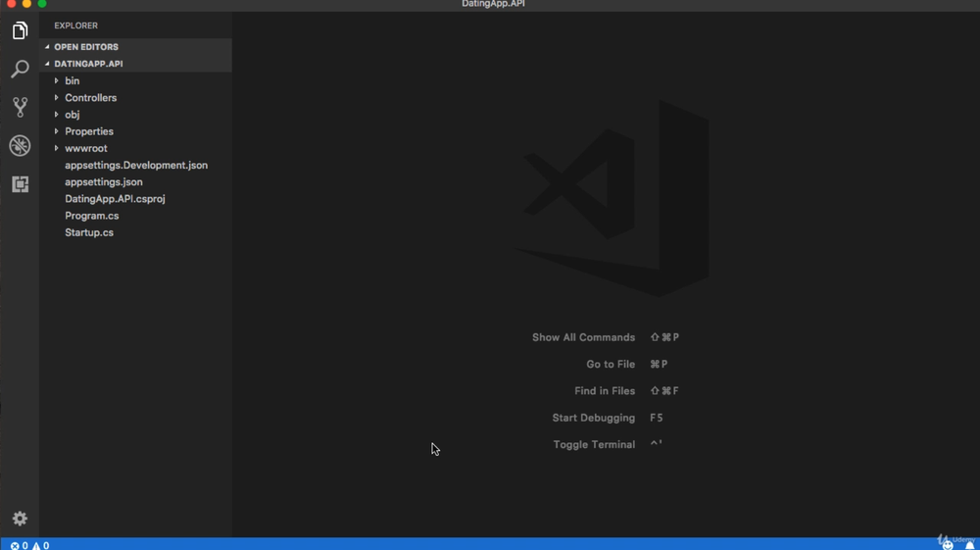Open the Search view icon
980x550 pixels.
[x=20, y=69]
